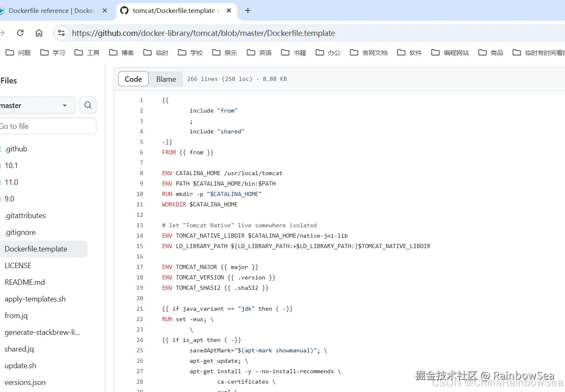Open a new browser tab
The width and height of the screenshot is (565, 392).
pos(248,10)
